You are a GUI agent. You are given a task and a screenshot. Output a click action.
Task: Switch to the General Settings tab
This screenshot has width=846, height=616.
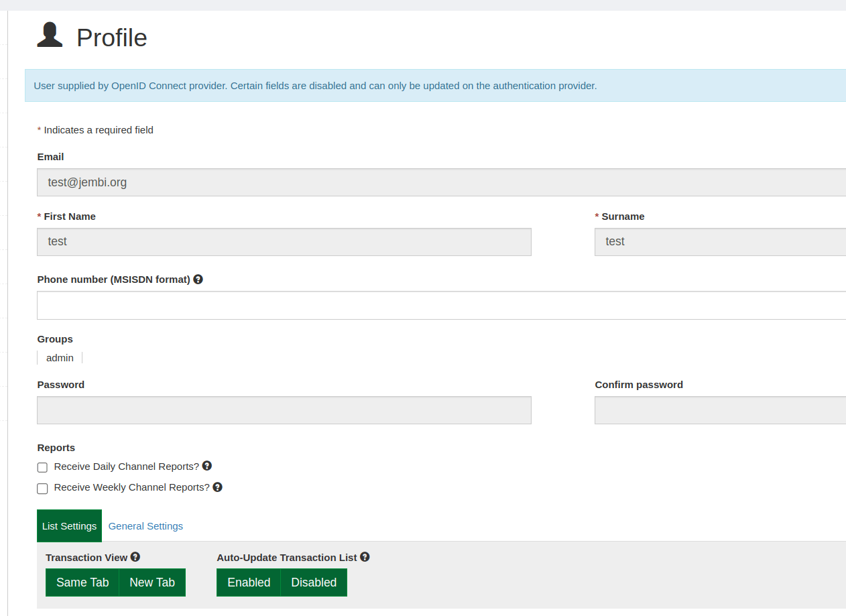[145, 526]
